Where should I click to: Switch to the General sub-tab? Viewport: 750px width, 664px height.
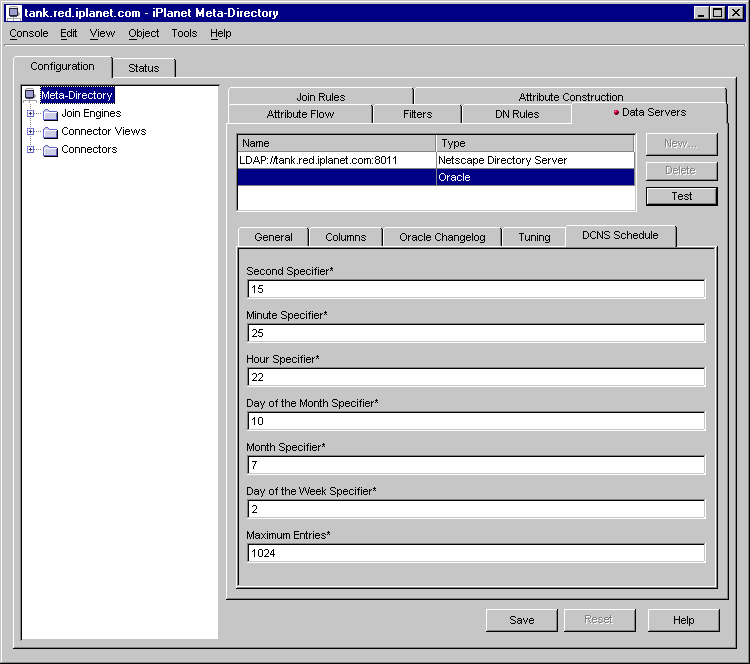(x=273, y=237)
